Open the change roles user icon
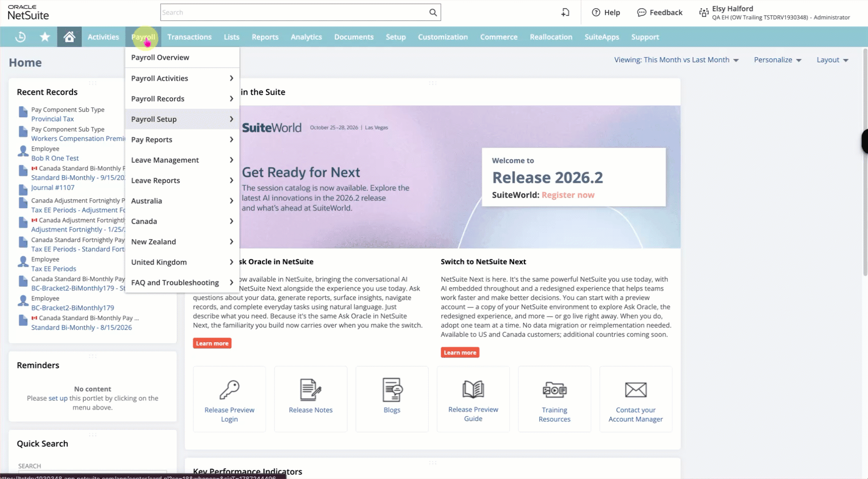868x479 pixels. [x=704, y=12]
